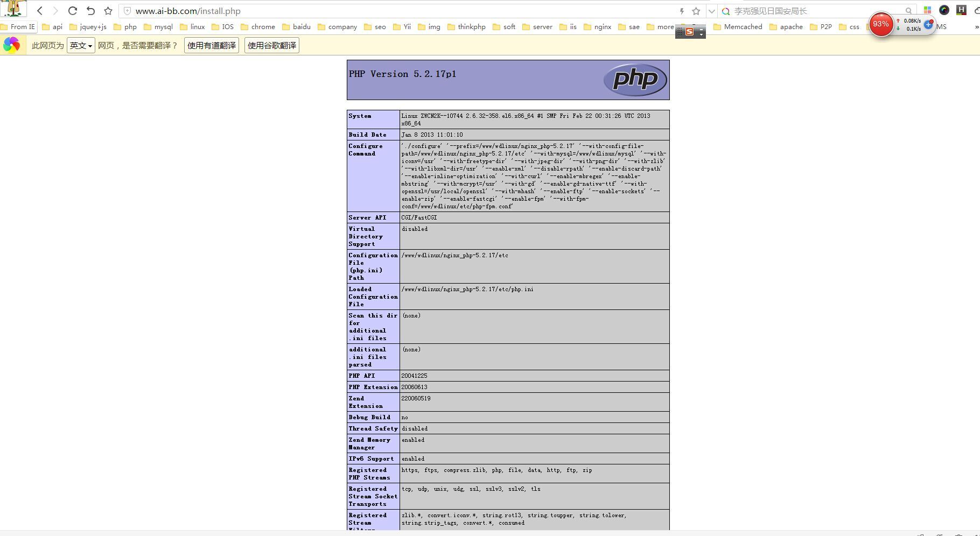Open the IOS bookmark folder

pos(223,26)
